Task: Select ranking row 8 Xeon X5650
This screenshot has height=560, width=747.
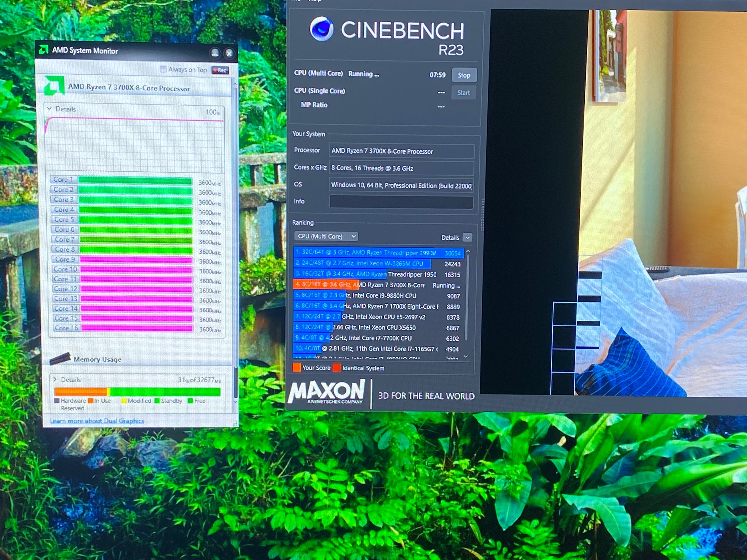Action: click(x=379, y=327)
